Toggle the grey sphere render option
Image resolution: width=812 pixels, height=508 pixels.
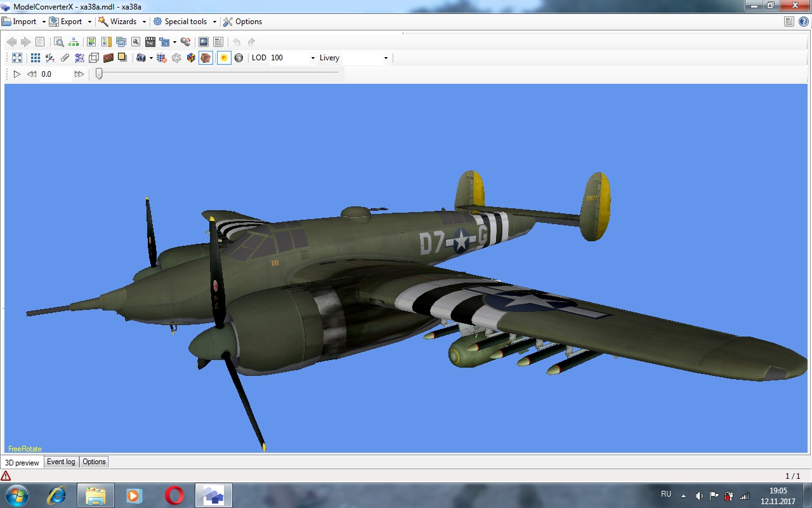(x=239, y=58)
